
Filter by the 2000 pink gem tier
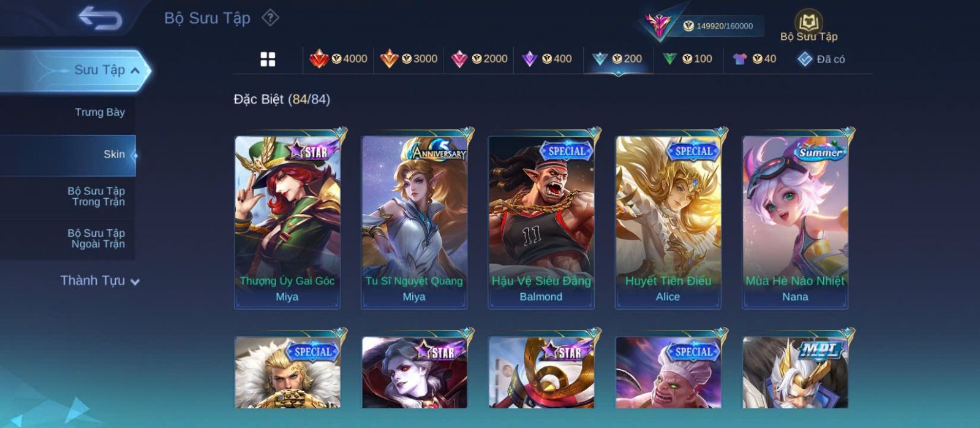point(479,59)
